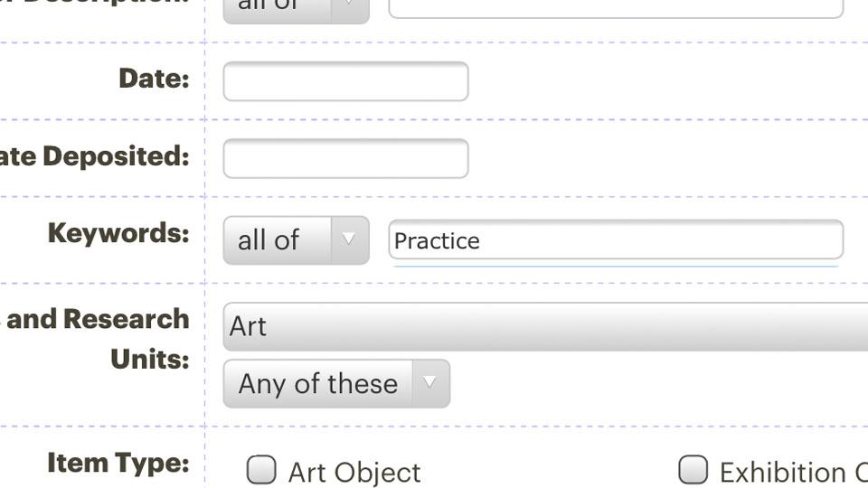Focus the text field at the top edge
This screenshot has width=868, height=488.
(x=615, y=7)
